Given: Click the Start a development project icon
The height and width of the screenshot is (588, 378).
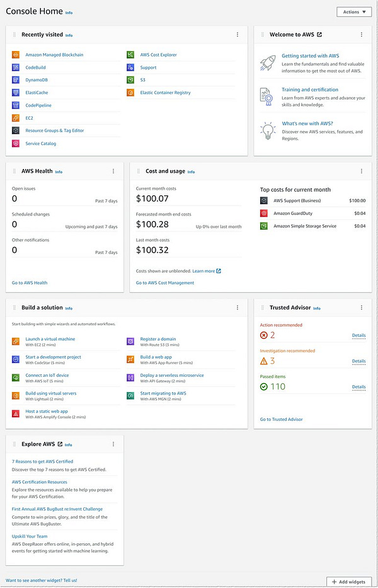Looking at the screenshot, I should (15, 359).
